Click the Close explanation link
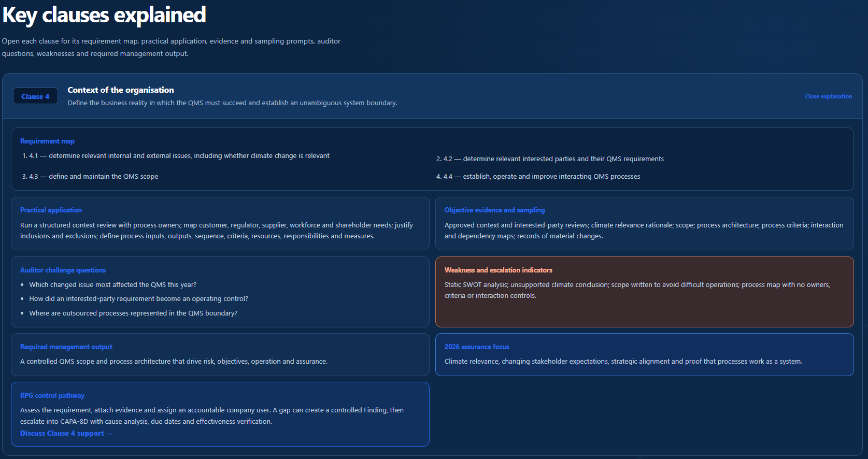The width and height of the screenshot is (868, 459). [828, 96]
